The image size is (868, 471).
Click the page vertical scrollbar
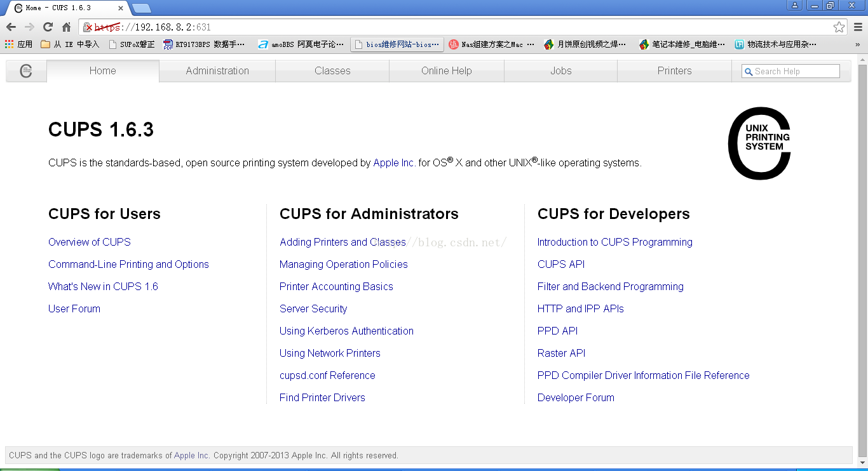click(863, 260)
